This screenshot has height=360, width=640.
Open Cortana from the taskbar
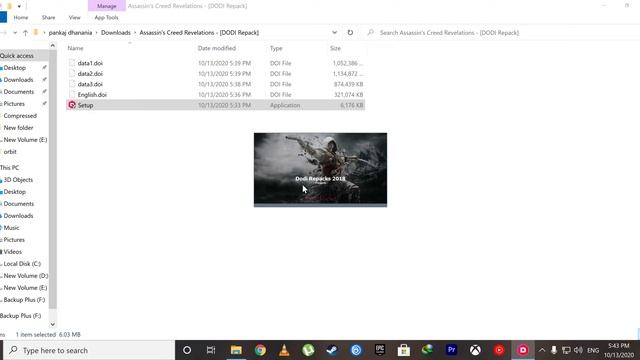coord(187,350)
